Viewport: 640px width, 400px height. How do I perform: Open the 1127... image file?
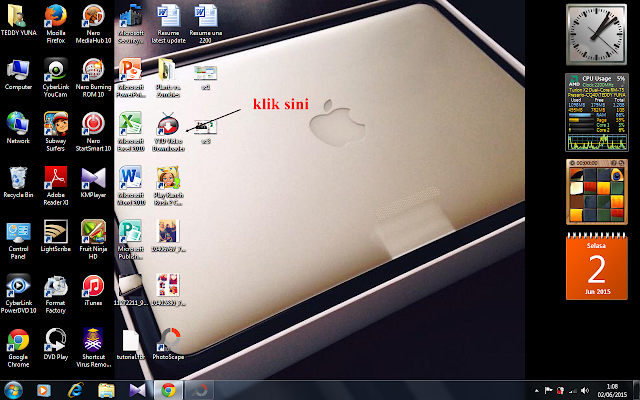pyautogui.click(x=131, y=290)
